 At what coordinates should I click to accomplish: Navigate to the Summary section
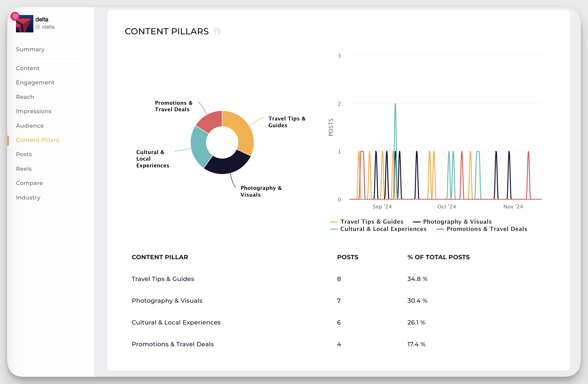coord(30,49)
